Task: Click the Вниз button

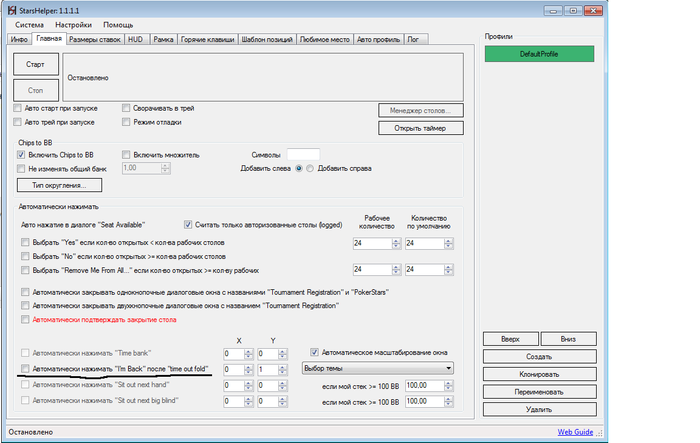Action: (568, 339)
